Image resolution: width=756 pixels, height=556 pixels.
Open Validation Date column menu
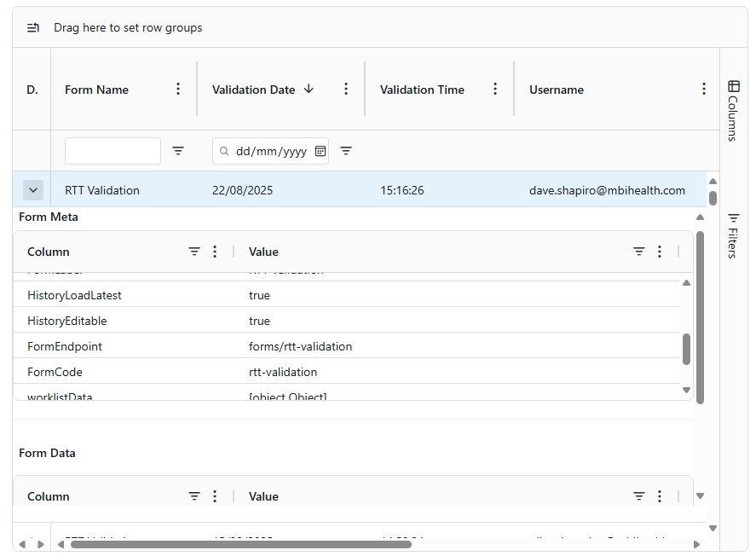pos(346,89)
